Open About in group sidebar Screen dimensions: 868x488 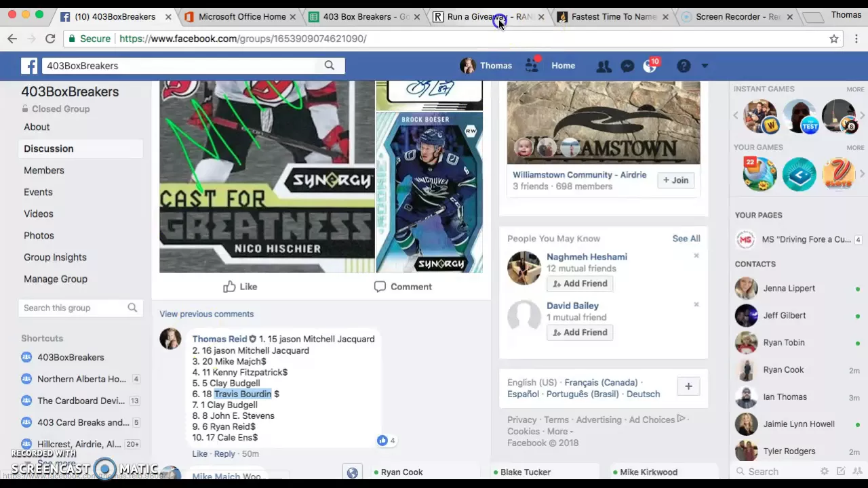[x=37, y=127]
